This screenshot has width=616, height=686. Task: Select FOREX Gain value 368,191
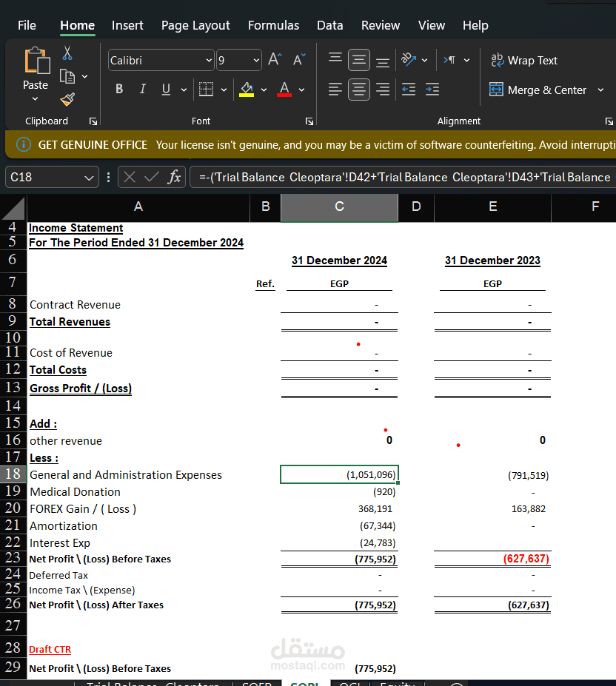pyautogui.click(x=375, y=509)
